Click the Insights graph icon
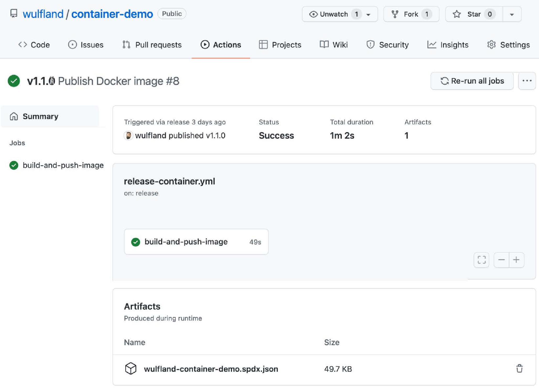The height and width of the screenshot is (392, 539). 432,45
